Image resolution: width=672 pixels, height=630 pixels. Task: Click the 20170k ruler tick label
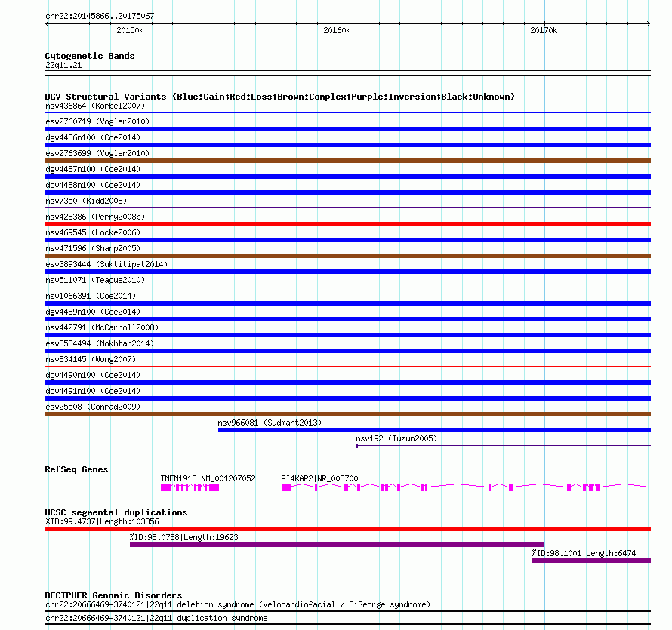coord(544,30)
